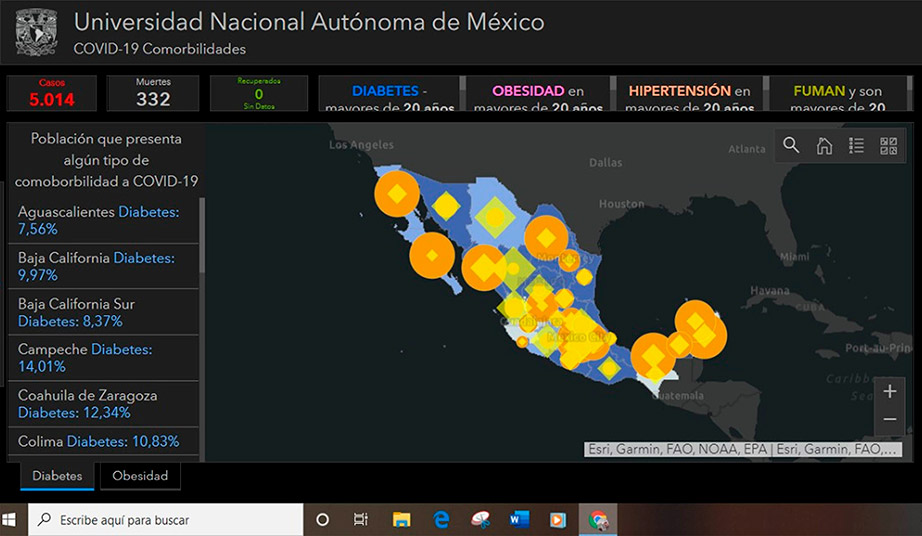922x536 pixels.
Task: Open the basemap gallery grid
Action: [888, 145]
